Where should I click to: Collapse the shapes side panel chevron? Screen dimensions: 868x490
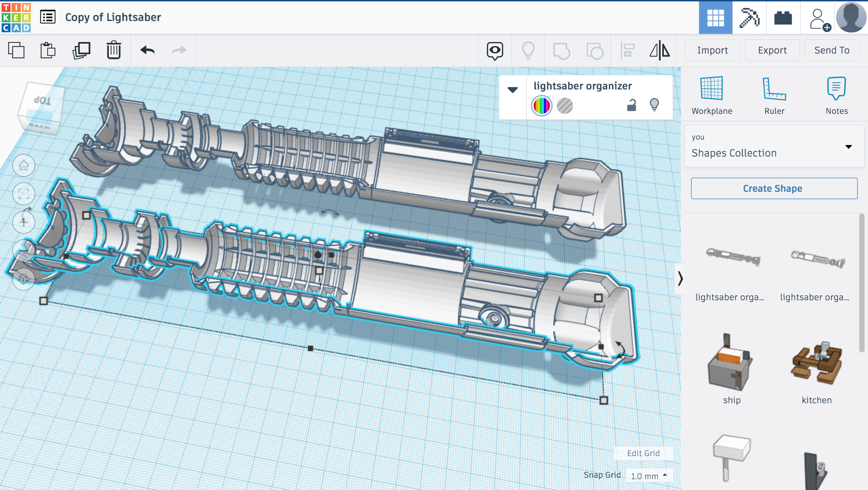680,279
